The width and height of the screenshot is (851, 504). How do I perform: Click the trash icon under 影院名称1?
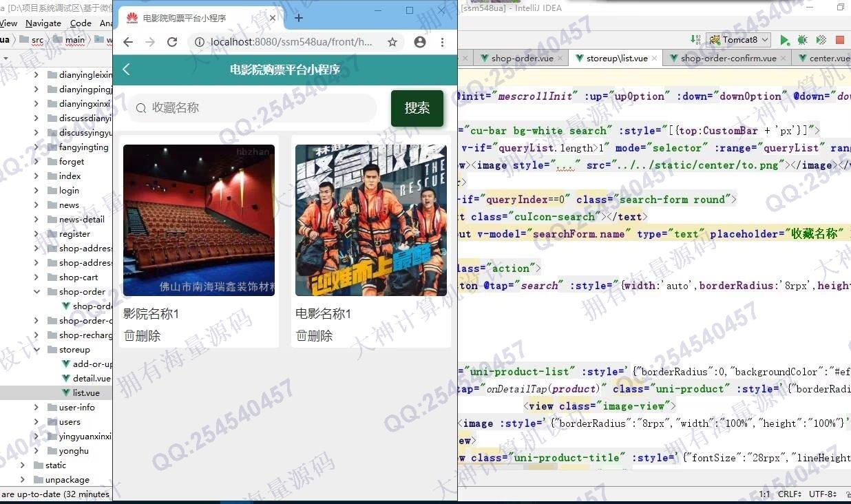click(129, 335)
